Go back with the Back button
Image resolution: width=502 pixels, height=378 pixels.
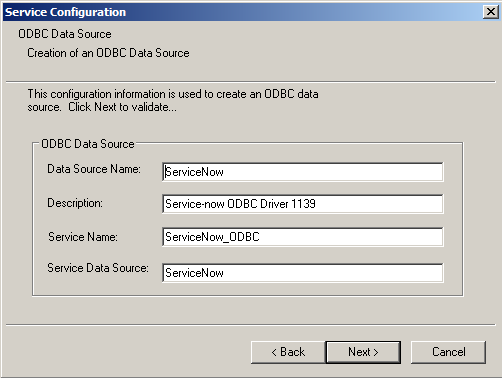pyautogui.click(x=288, y=352)
